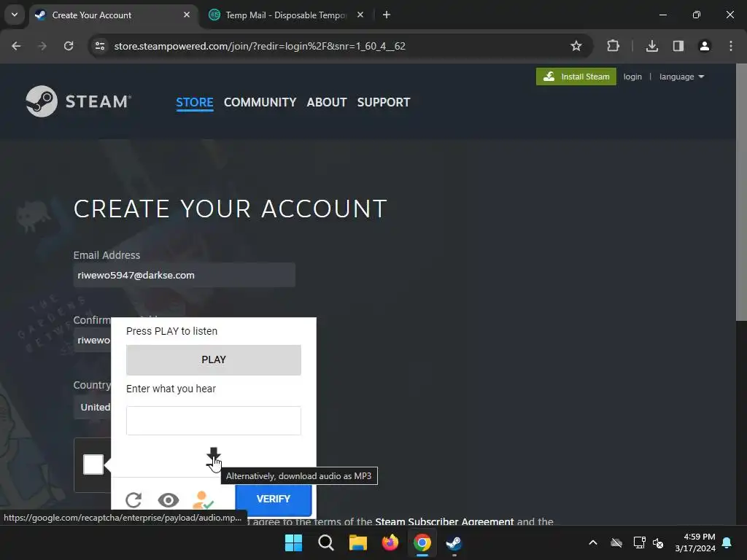The image size is (747, 560).
Task: Click the Steam logo in the header
Action: coord(79,101)
